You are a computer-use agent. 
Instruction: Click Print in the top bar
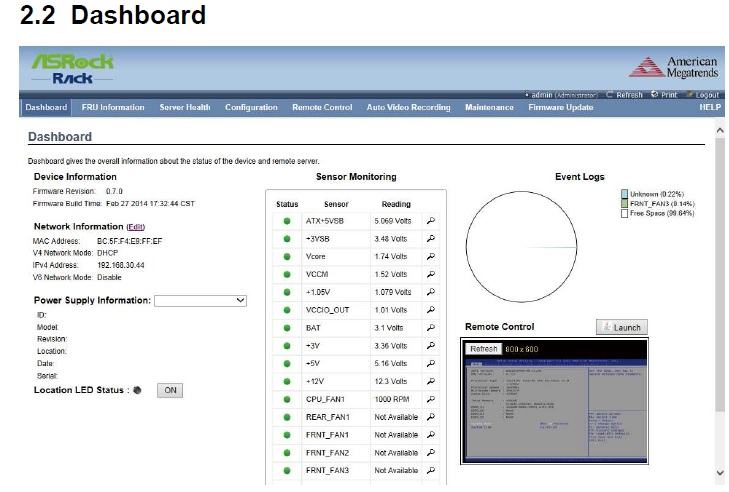(x=664, y=94)
